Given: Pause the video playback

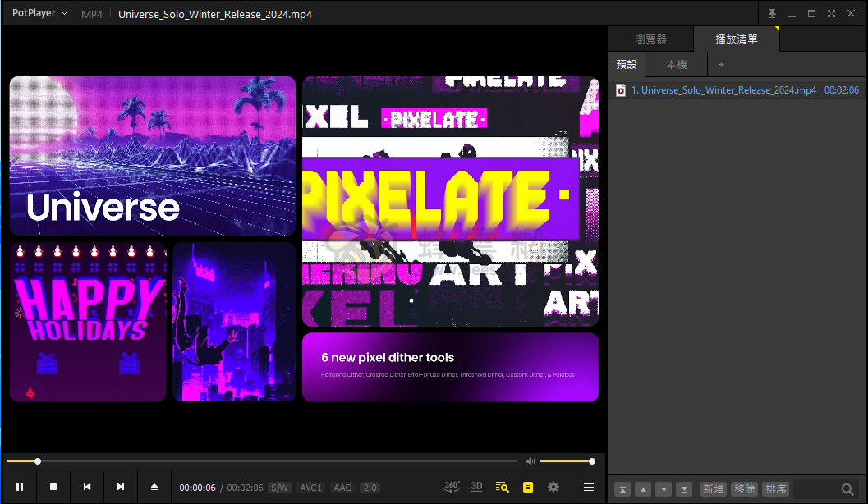Looking at the screenshot, I should pyautogui.click(x=20, y=487).
